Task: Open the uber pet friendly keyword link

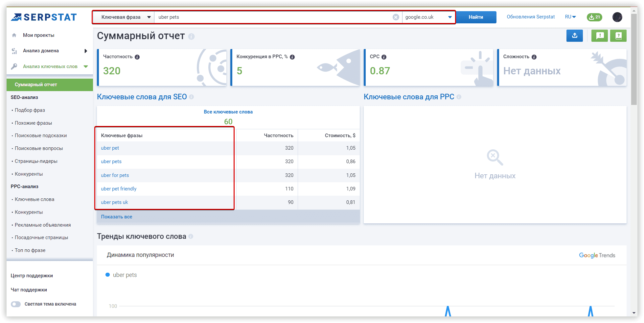Action: point(119,189)
